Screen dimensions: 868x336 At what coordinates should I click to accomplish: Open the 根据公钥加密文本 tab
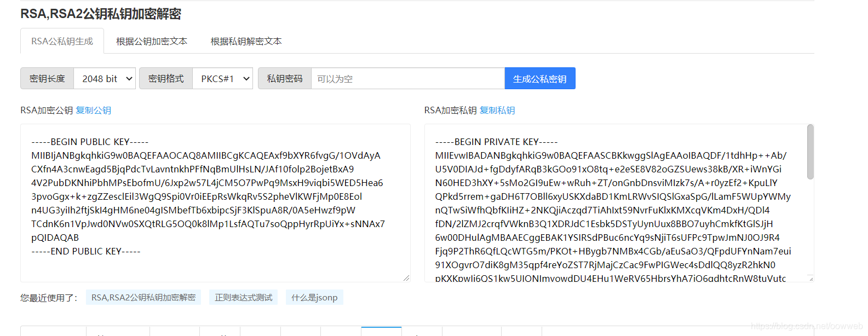[x=152, y=41]
